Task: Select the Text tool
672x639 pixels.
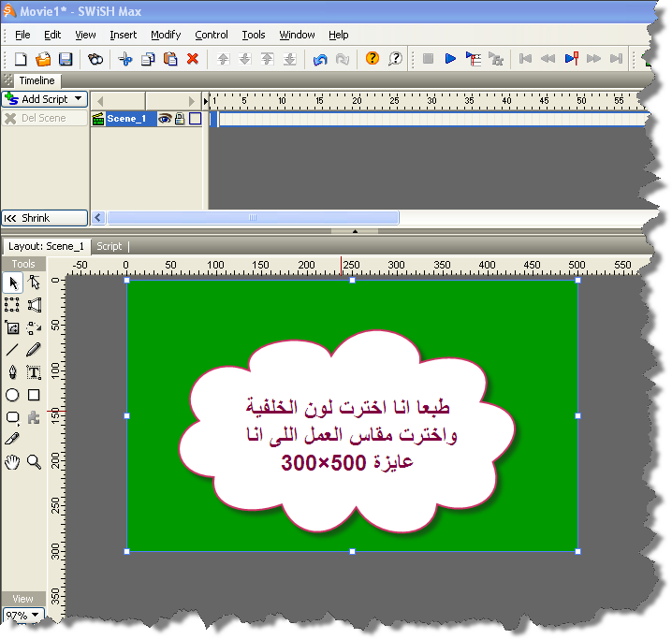Action: tap(34, 372)
